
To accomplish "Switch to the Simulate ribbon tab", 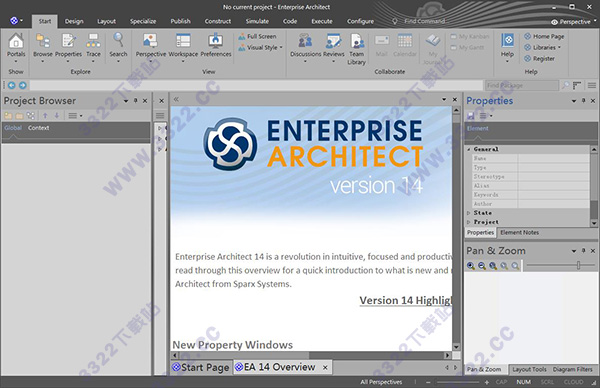I will coord(257,21).
